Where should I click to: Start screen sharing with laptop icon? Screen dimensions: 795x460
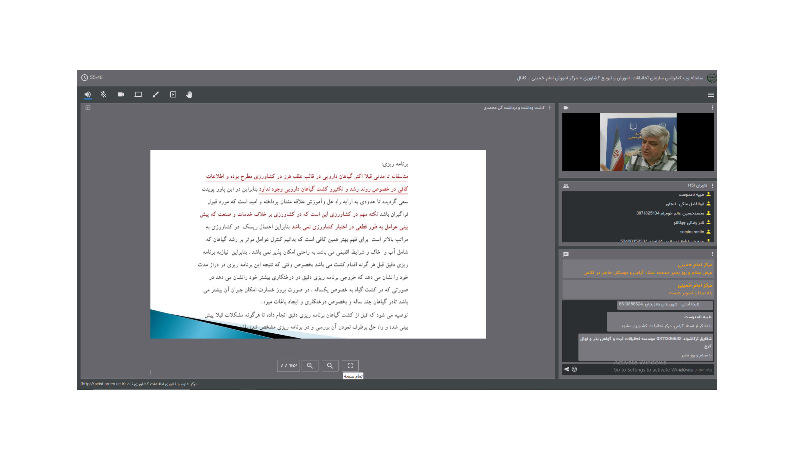pyautogui.click(x=138, y=95)
